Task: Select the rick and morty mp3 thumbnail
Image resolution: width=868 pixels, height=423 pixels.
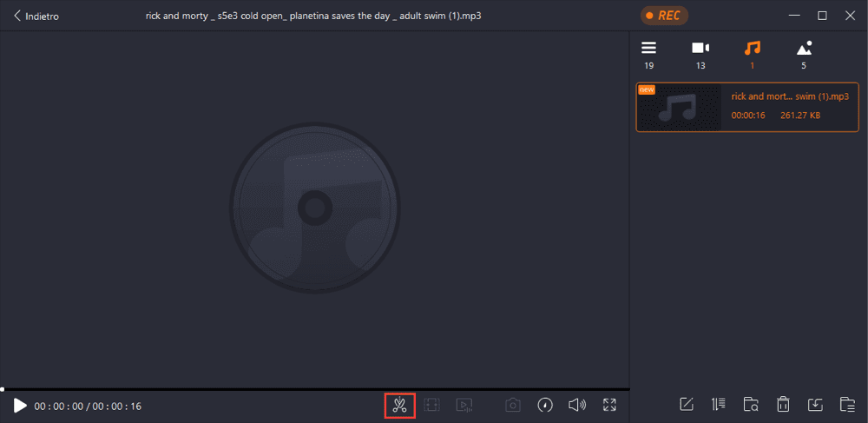Action: (x=680, y=108)
